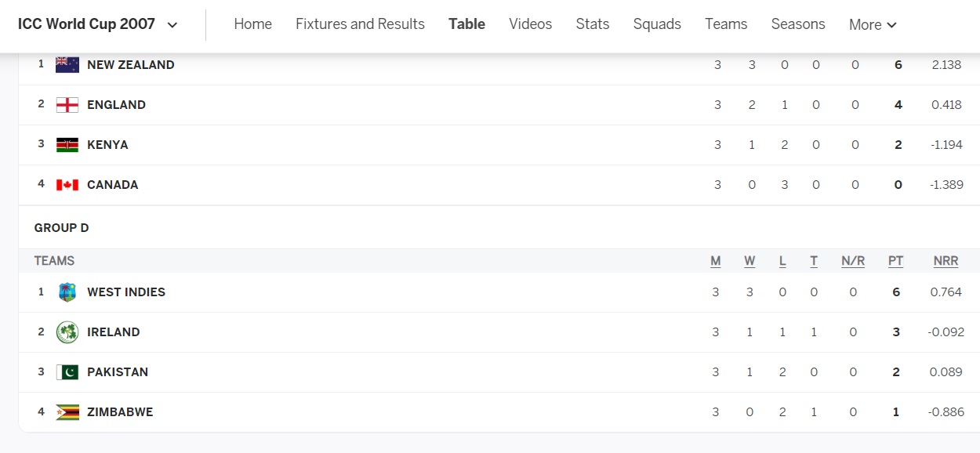Open the ICC World Cup 2007 dropdown
Screen dimensions: 980x453
[98, 24]
